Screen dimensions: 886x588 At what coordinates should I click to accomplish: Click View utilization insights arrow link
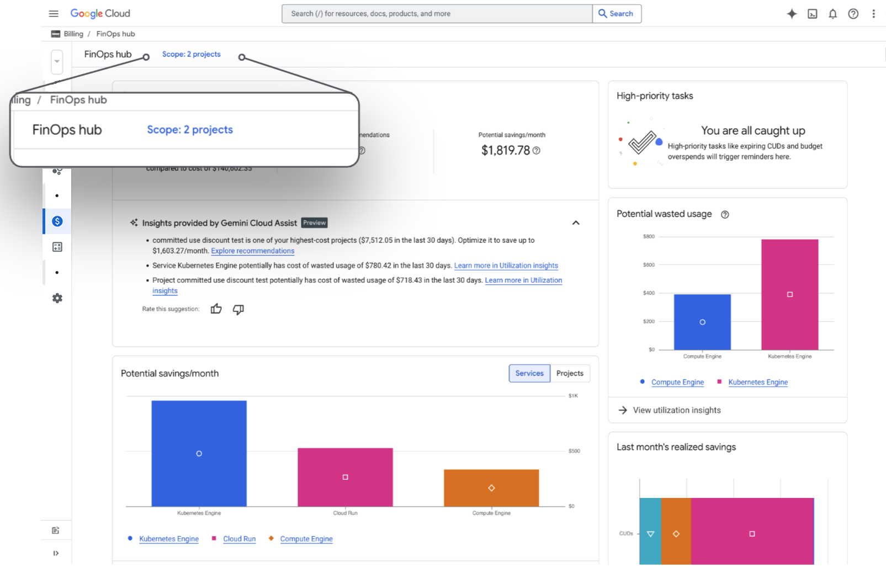coord(669,410)
